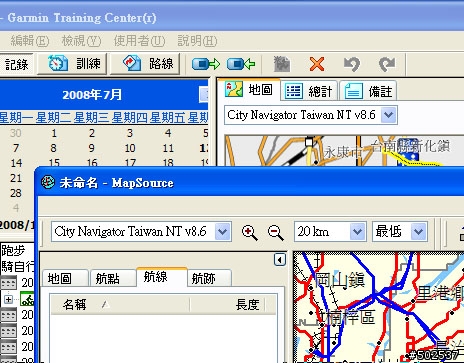The height and width of the screenshot is (363, 464).
Task: Expand the cycling activity tree node
Action: coord(8,299)
